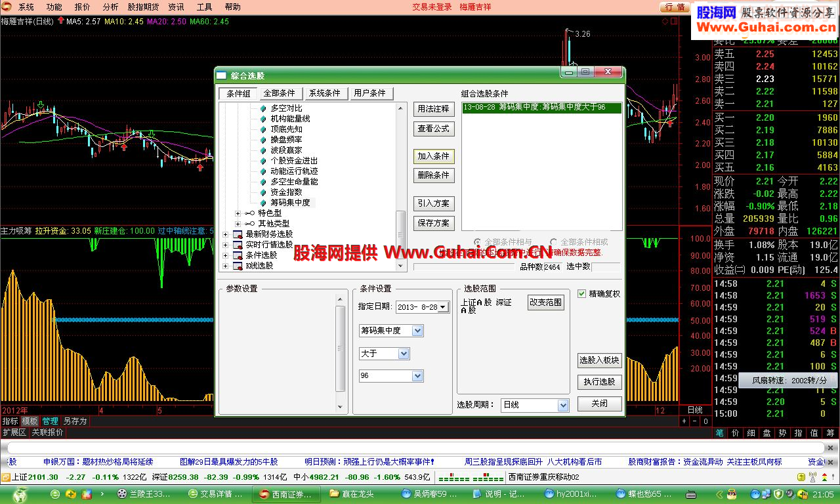Click the 保存方案 button
The image size is (840, 504).
pyautogui.click(x=434, y=223)
